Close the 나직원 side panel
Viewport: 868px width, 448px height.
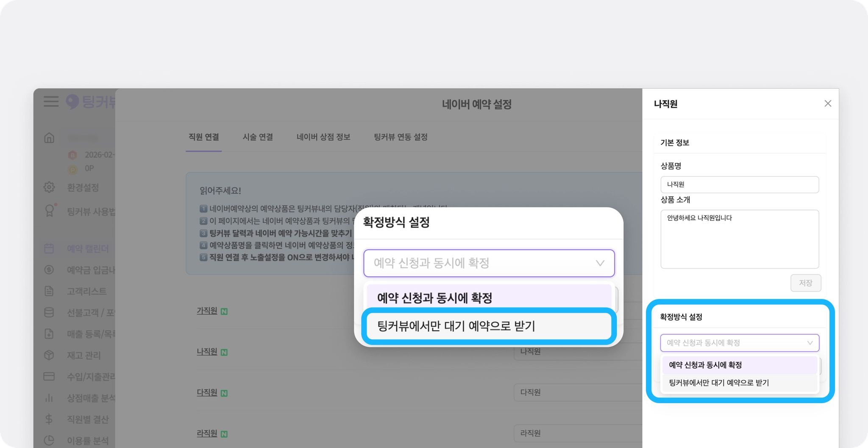(x=828, y=104)
